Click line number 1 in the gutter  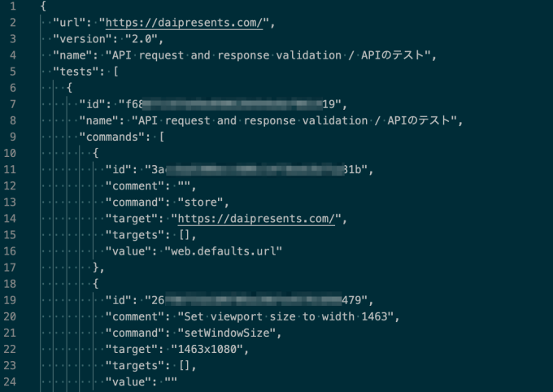click(x=12, y=6)
